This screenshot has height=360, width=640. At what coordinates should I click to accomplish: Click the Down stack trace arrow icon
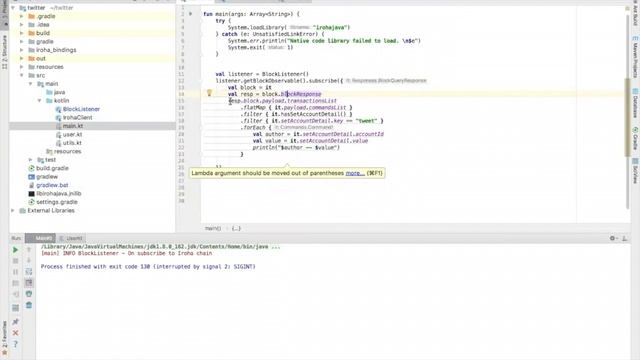click(29, 260)
